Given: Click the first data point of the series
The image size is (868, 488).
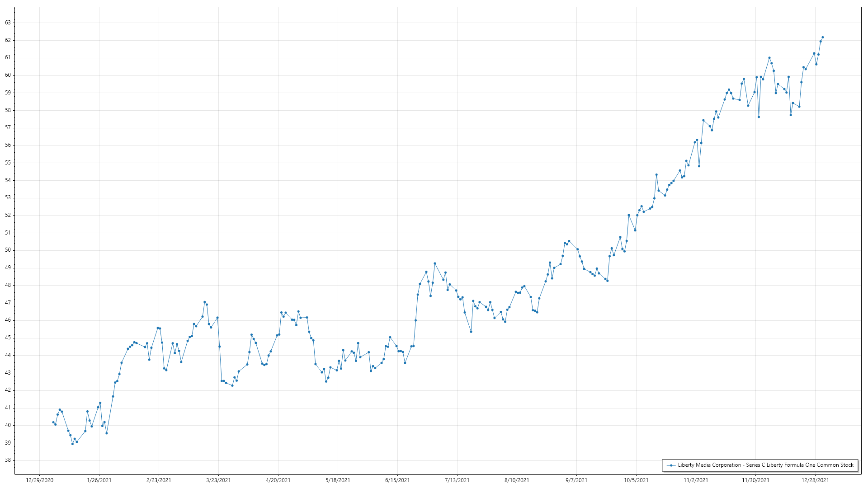Looking at the screenshot, I should pos(53,422).
